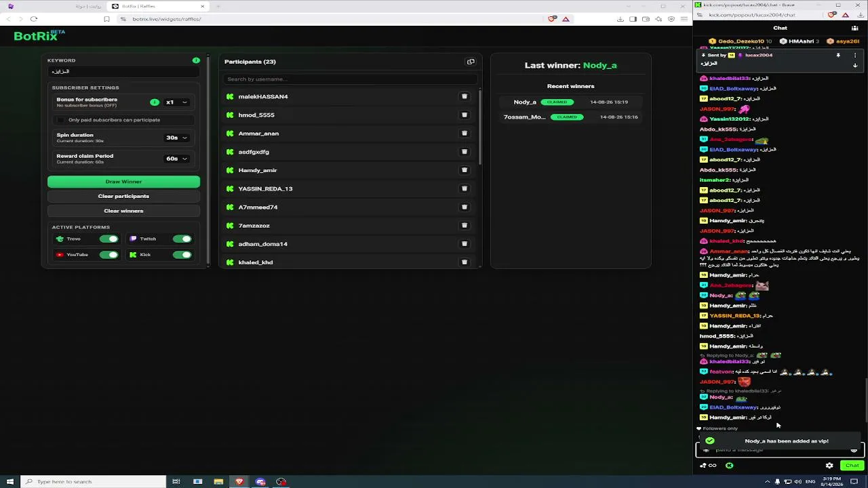Screen dimensions: 868x488
Task: Click Last winner Nody_a heading
Action: tap(570, 65)
